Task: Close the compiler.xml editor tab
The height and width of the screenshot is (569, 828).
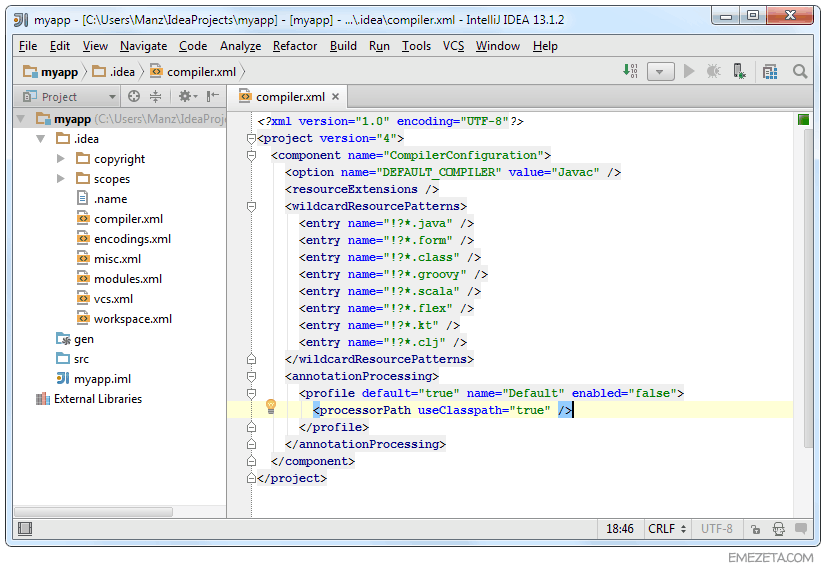Action: pos(335,97)
